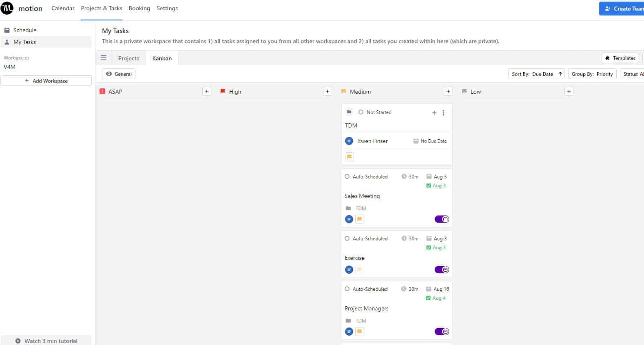Add a task inside the TDM project card

point(434,113)
